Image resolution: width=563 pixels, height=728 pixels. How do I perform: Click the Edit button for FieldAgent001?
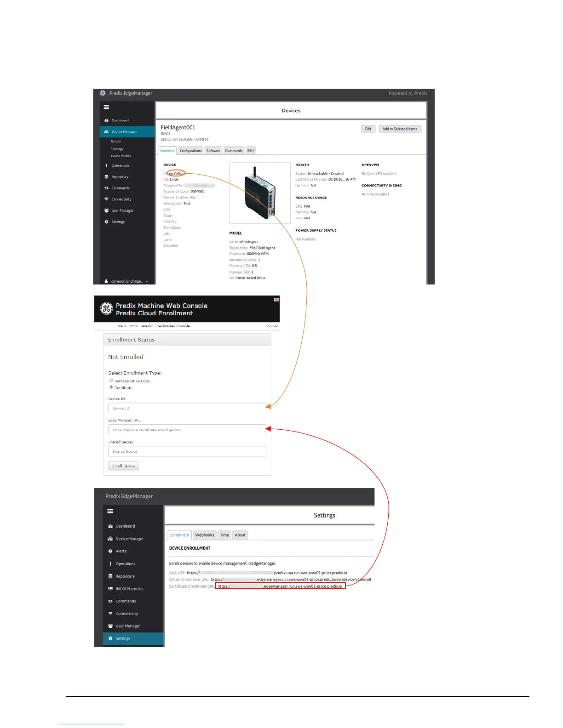coord(368,129)
